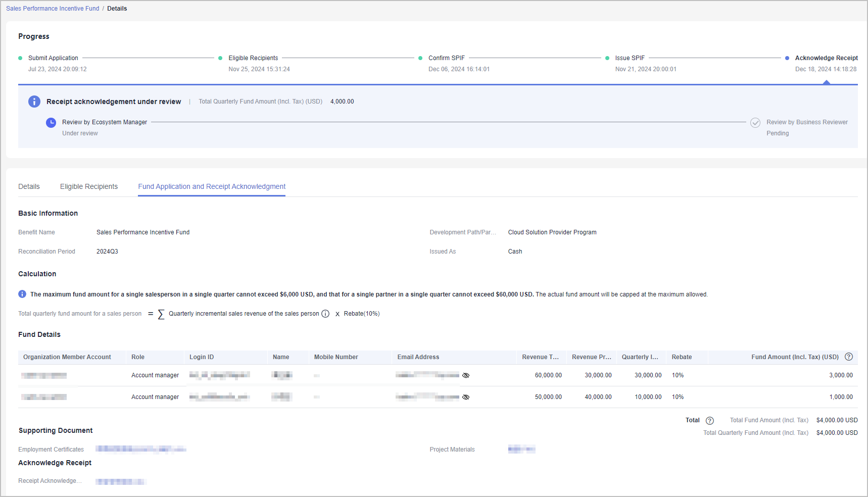Click the checkmark icon for Business Reviewer
The image size is (868, 497).
(x=755, y=123)
